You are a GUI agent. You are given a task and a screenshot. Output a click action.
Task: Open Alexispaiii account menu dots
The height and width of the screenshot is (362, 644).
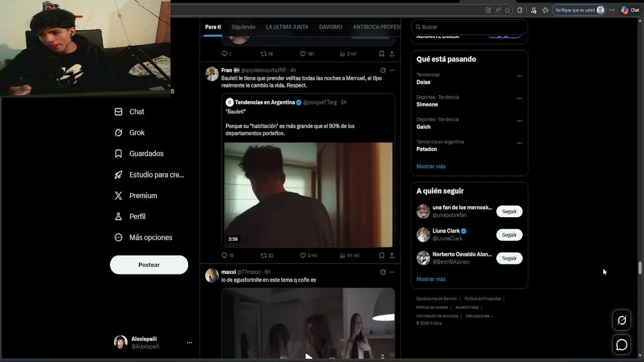[190, 342]
